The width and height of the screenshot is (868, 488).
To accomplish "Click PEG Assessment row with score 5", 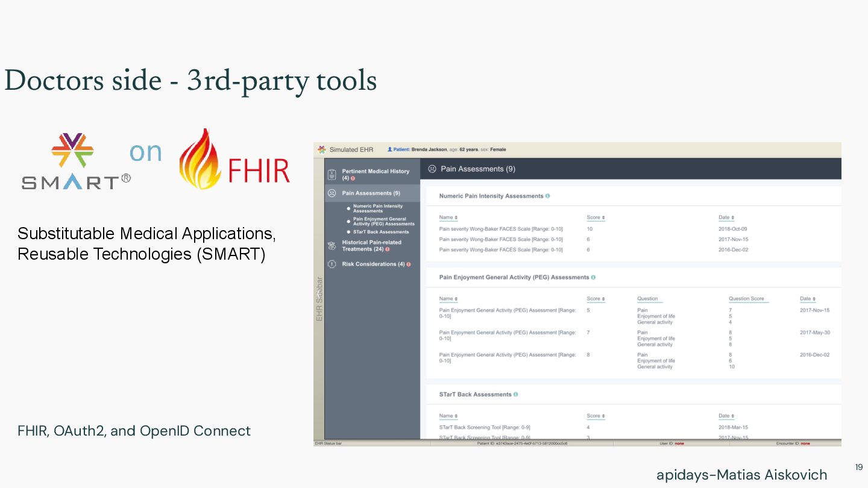I will point(635,316).
